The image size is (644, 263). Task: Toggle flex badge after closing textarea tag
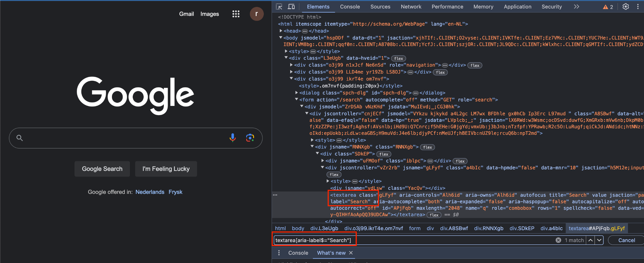point(434,215)
